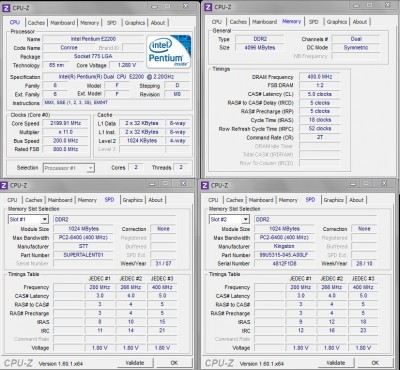The image size is (400, 370).
Task: Click the Intel Pentium inside logo
Action: pos(168,52)
